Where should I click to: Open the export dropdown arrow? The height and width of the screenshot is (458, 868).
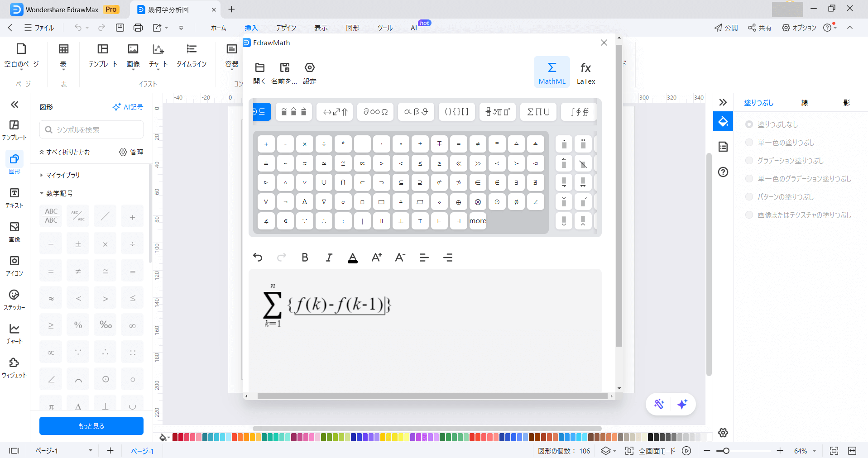[x=167, y=28]
